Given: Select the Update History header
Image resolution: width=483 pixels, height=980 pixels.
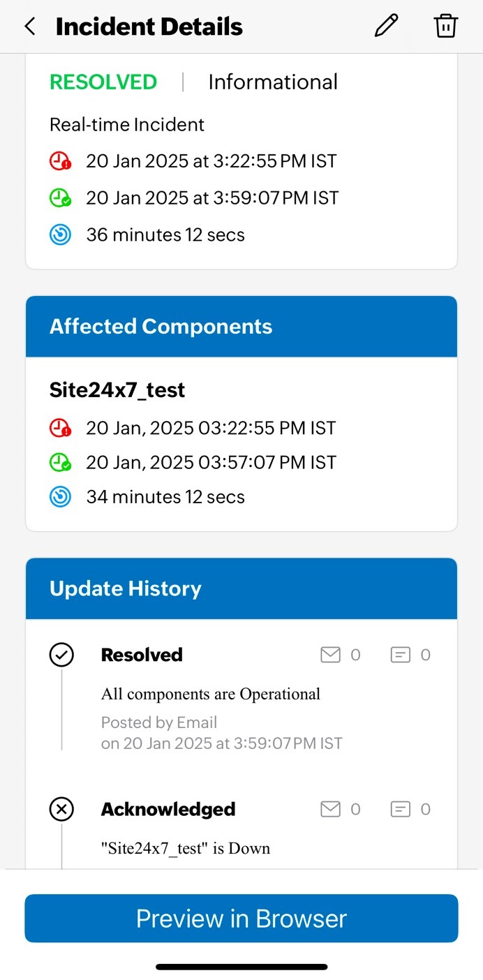Looking at the screenshot, I should (x=126, y=588).
